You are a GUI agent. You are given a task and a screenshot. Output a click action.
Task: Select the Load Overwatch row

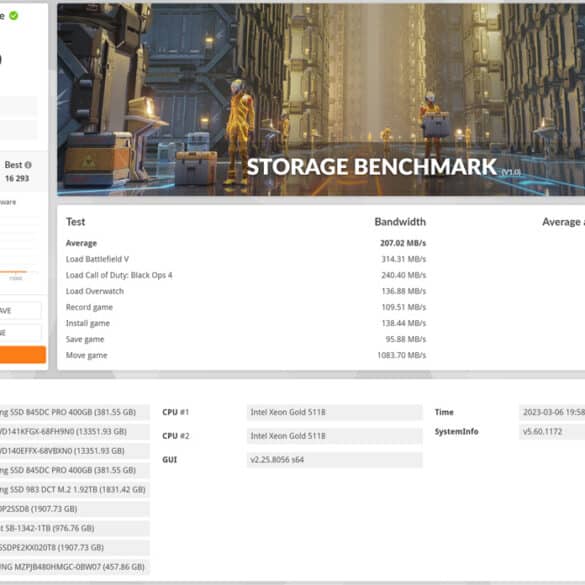pos(95,291)
